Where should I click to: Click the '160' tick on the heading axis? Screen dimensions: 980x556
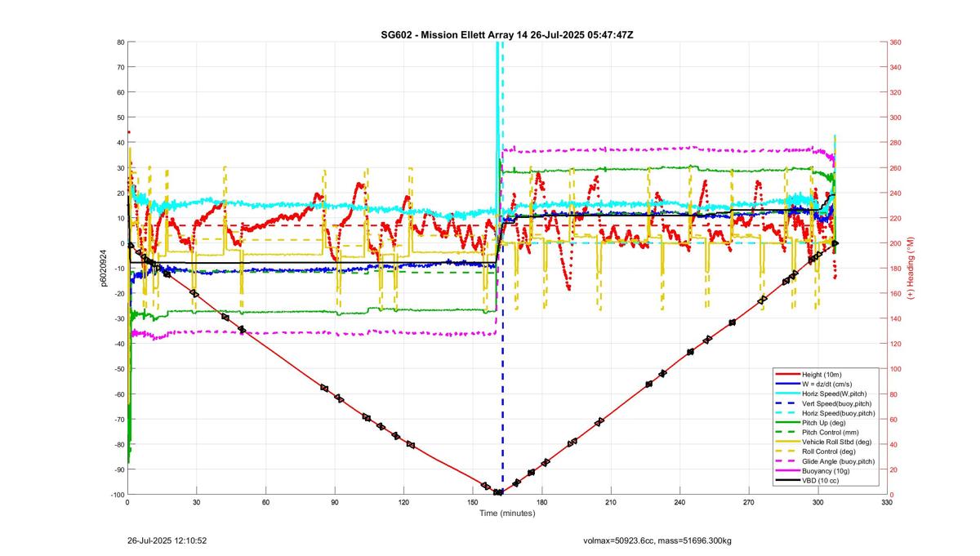pos(895,294)
